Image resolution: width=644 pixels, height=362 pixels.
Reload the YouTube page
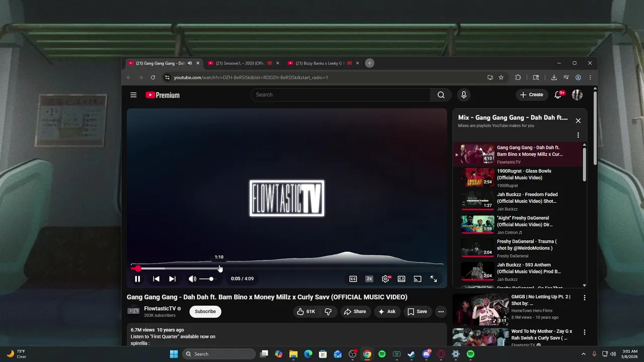[x=153, y=77]
